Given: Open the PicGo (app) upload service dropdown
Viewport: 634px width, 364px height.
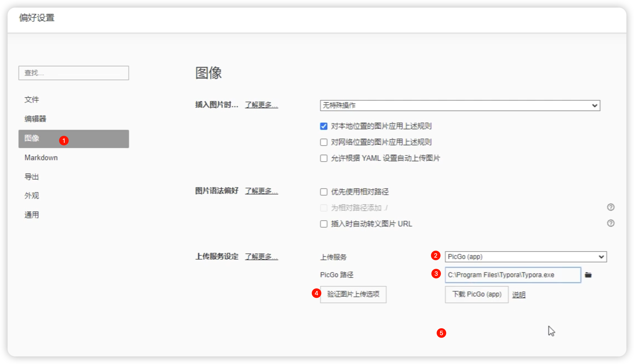Looking at the screenshot, I should coord(525,257).
